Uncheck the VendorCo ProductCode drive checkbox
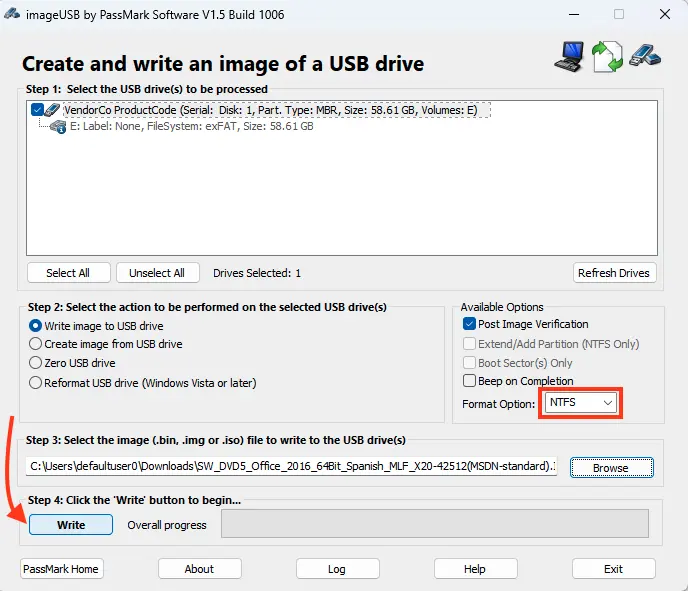 click(x=37, y=110)
